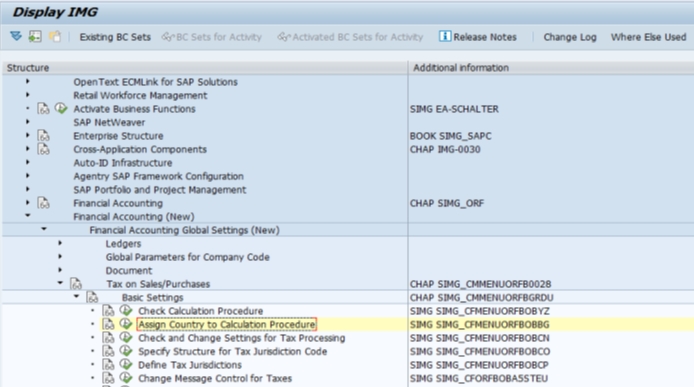Expand SAP Portfolio and Project Management node
This screenshot has width=694, height=387.
click(27, 189)
